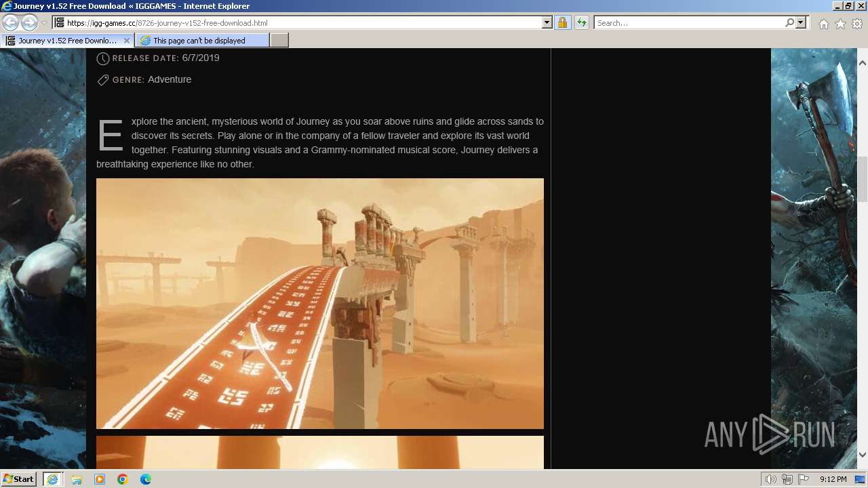Open the volume speaker tray icon

tap(771, 479)
